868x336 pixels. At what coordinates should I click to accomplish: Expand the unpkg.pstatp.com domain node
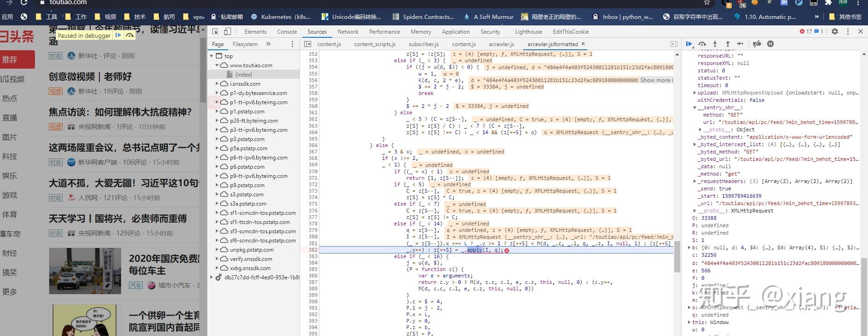point(217,250)
